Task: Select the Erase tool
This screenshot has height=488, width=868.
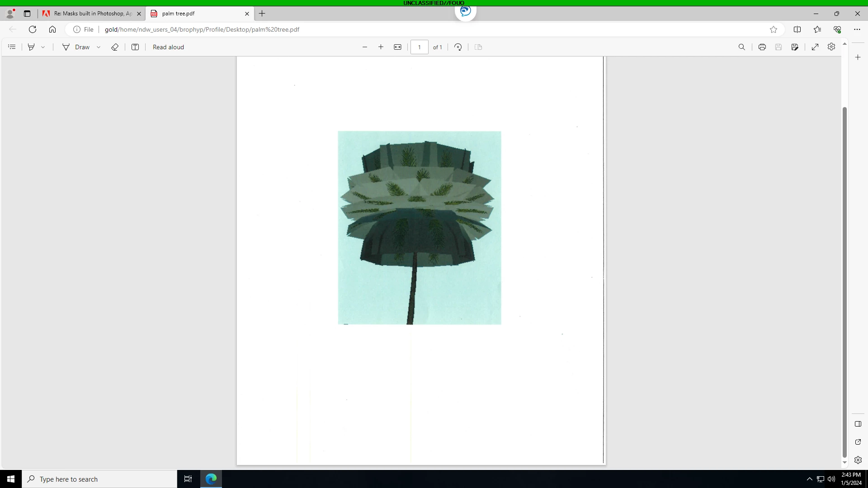Action: click(115, 47)
